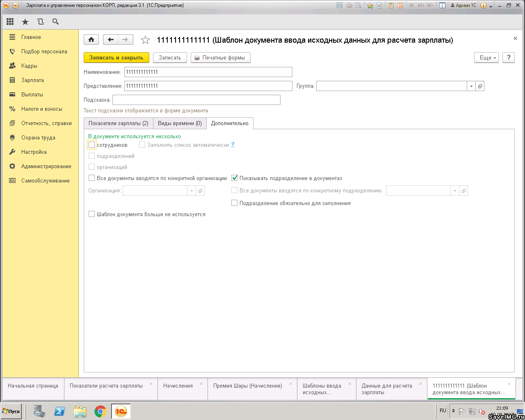Click the 1C main menu round icon

pyautogui.click(x=6, y=5)
